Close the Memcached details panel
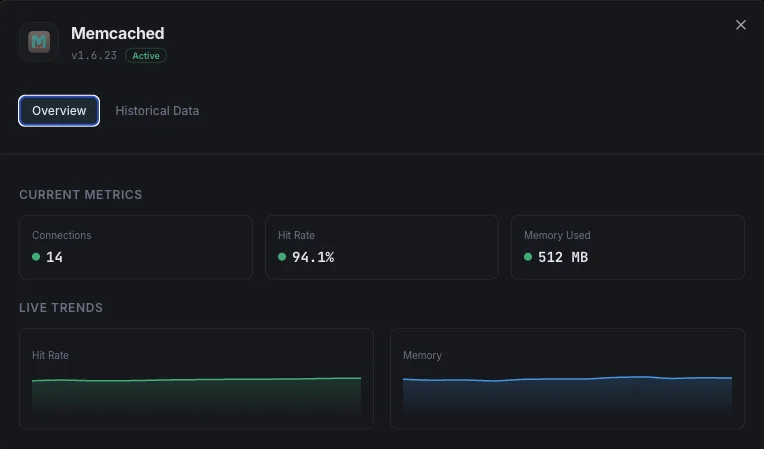 (741, 25)
